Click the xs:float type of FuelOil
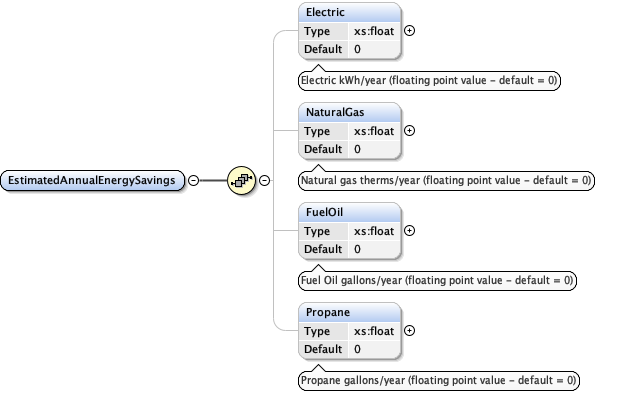618x394 pixels. [x=374, y=232]
